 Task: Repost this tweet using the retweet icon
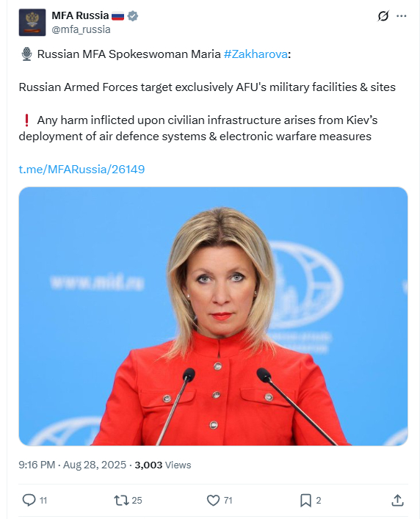tap(121, 500)
